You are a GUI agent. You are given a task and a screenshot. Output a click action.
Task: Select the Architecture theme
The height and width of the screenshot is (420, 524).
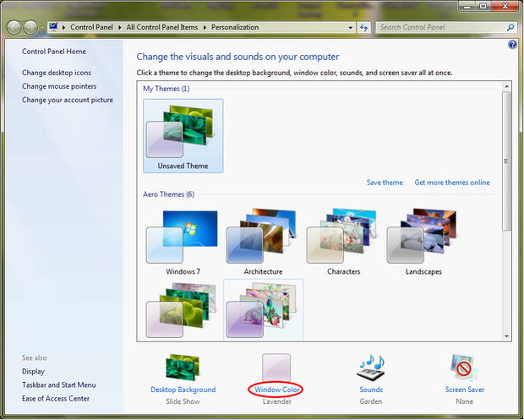point(263,237)
